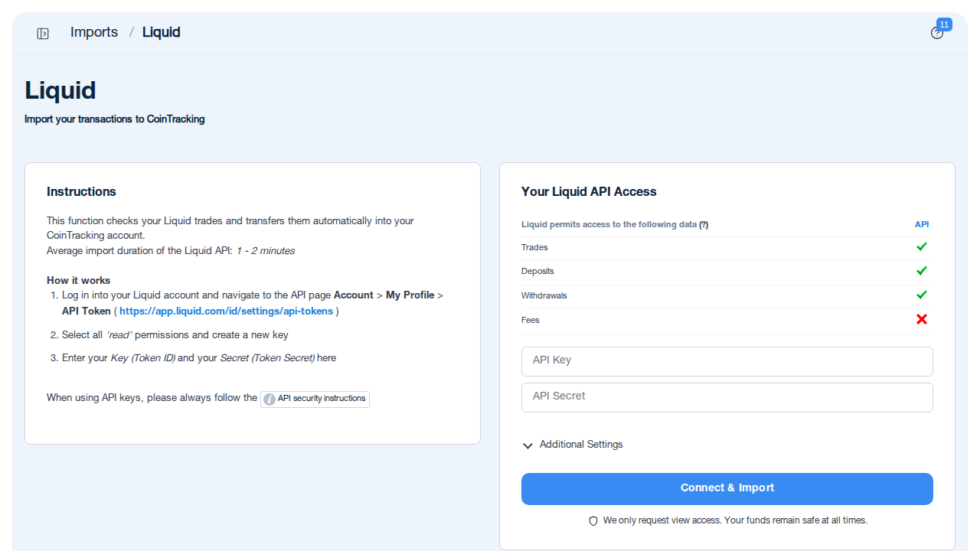Image resolution: width=980 pixels, height=551 pixels.
Task: Focus the API Secret field
Action: (727, 397)
